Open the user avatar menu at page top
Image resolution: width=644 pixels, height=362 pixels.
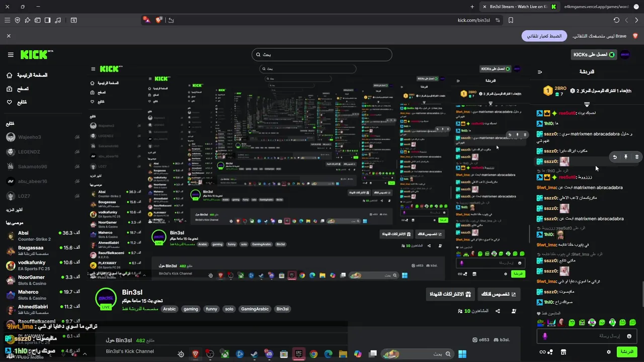(x=625, y=54)
